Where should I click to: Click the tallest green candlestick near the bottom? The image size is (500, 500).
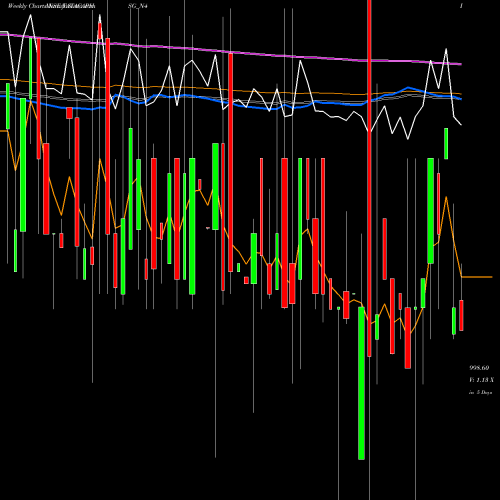[361, 383]
